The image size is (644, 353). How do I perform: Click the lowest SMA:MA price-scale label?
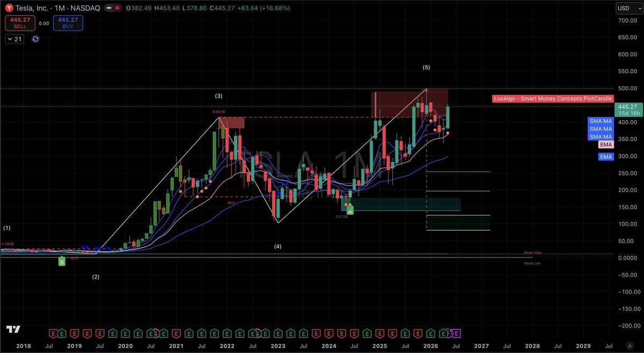(x=601, y=137)
